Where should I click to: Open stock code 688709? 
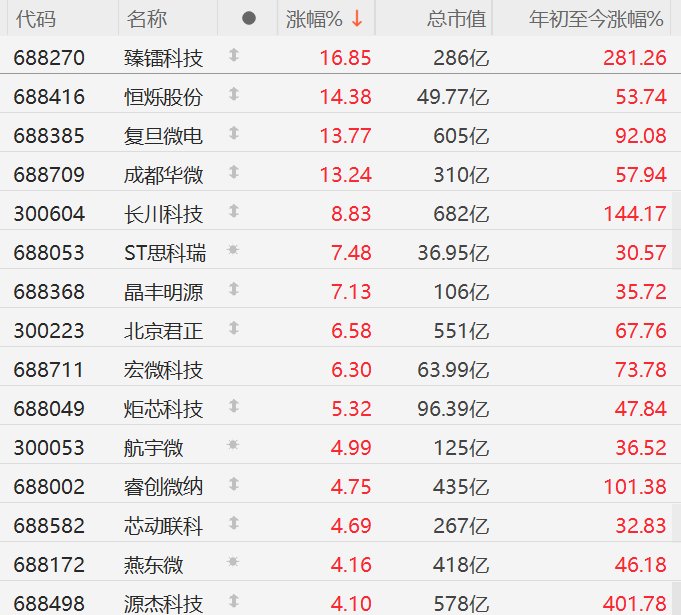pos(50,175)
